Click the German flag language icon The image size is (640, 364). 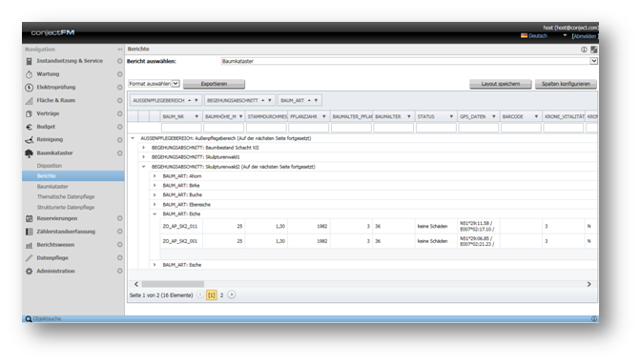coord(524,36)
